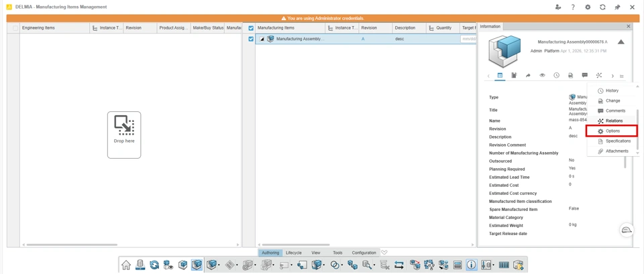
Task: Click the two blue cubes icon
Action: click(352, 265)
